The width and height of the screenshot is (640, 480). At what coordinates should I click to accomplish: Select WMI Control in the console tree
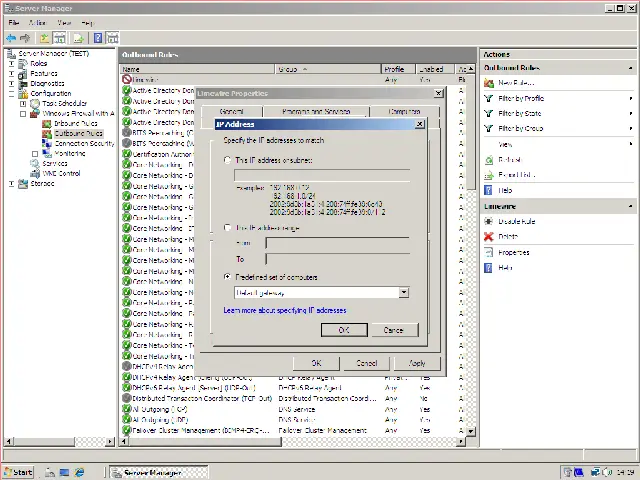point(61,173)
